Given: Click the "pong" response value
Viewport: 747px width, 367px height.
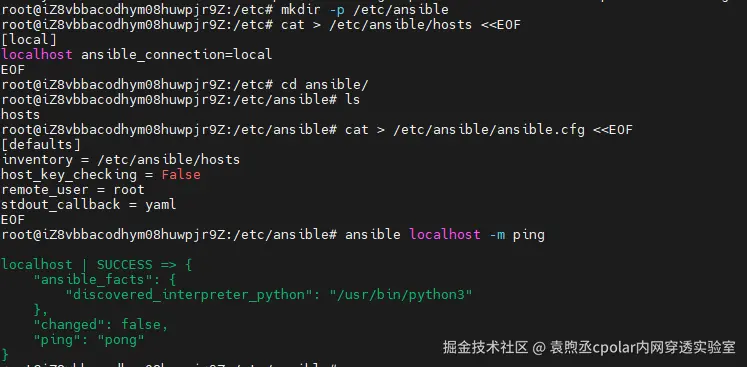Looking at the screenshot, I should tap(121, 340).
